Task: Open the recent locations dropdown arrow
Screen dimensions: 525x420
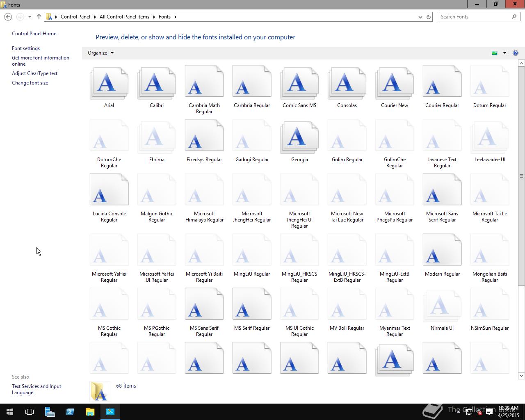Action: pyautogui.click(x=30, y=17)
